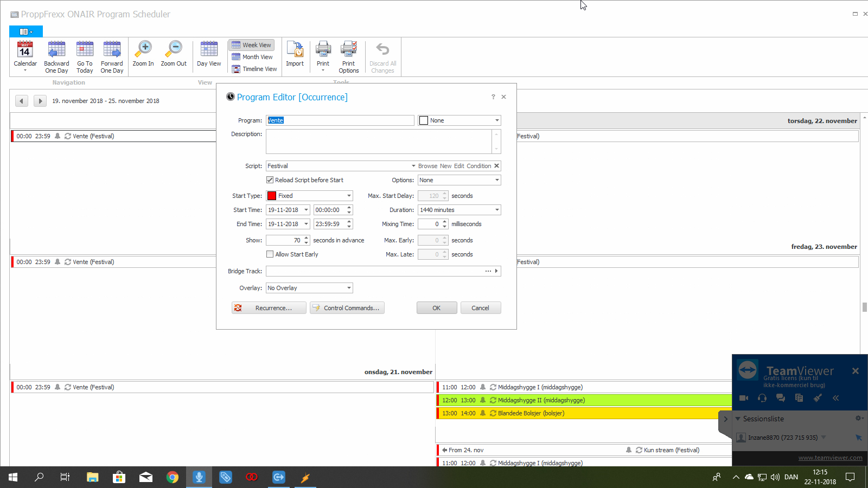The image size is (868, 488).
Task: Zoom Out on the schedule
Action: 174,54
